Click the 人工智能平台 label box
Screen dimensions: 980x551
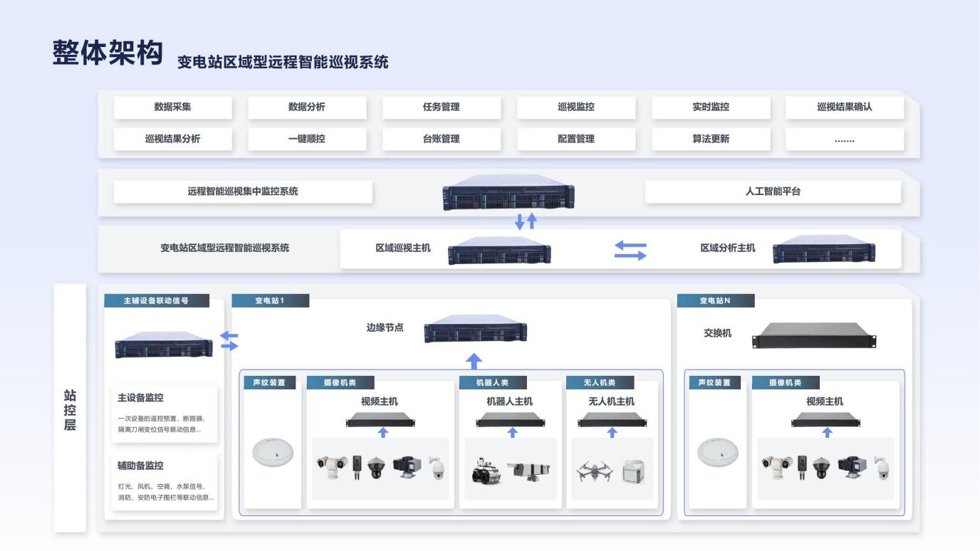[773, 191]
